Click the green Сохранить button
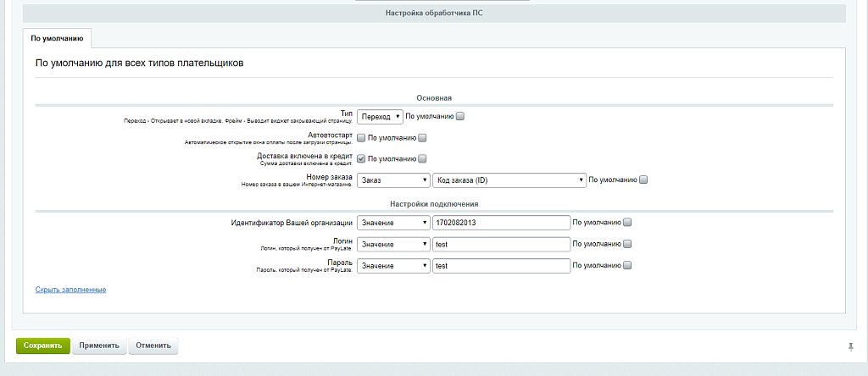The width and height of the screenshot is (868, 376). click(x=43, y=346)
